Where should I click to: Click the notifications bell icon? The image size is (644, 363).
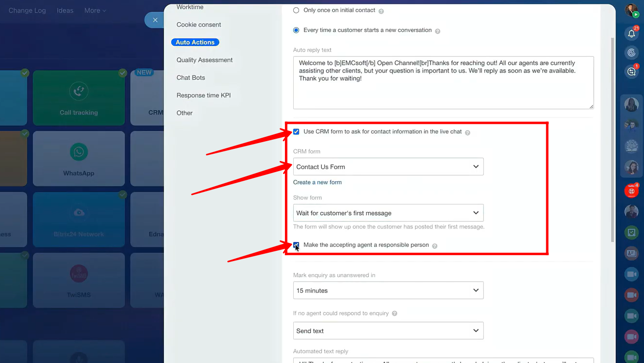631,33
